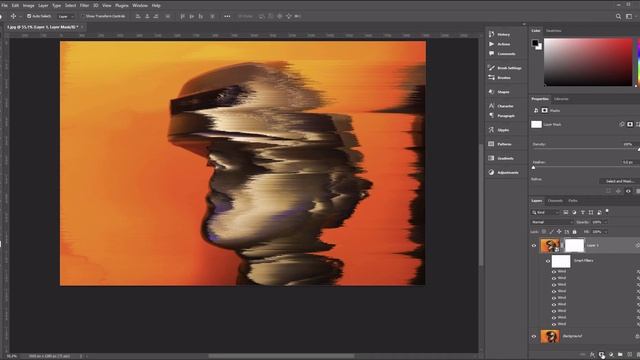Screen dimensions: 640x360
Task: Open the Kind filter dropdown
Action: coord(545,212)
